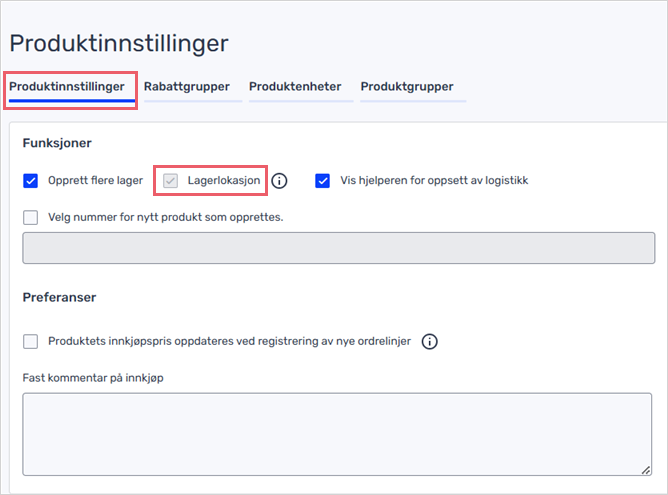This screenshot has height=495, width=668.
Task: Click the comment textarea resize grip
Action: click(646, 470)
